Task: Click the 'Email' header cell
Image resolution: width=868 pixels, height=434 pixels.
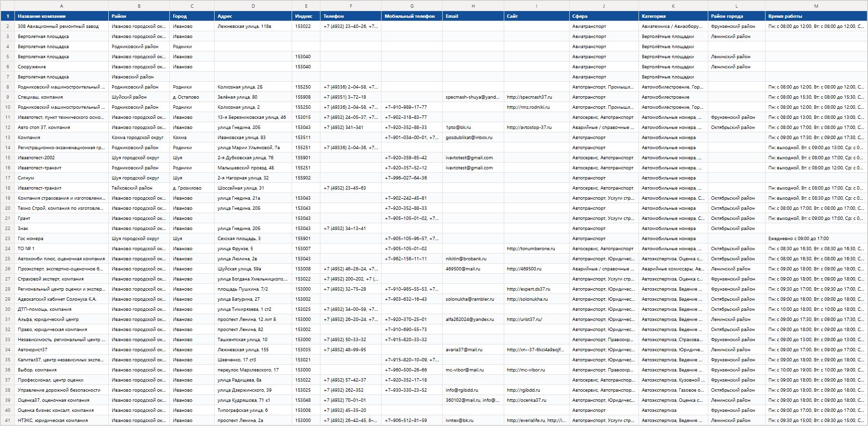Action: click(473, 16)
